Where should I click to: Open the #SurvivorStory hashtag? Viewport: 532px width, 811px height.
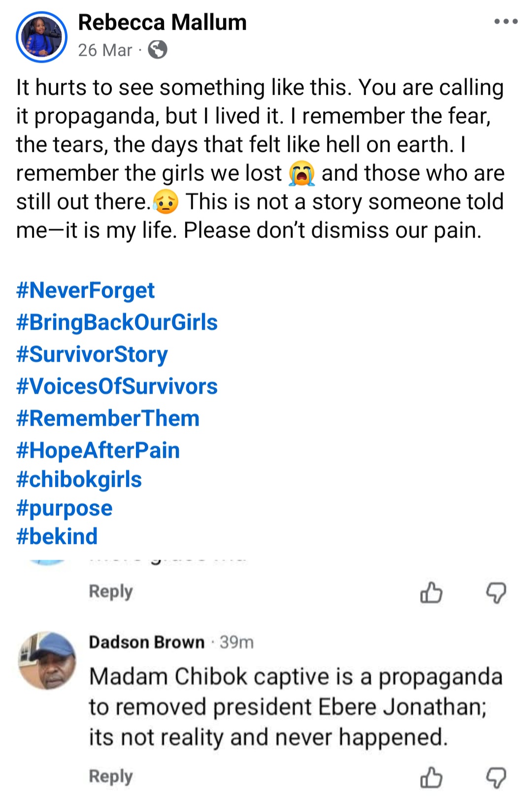[91, 354]
